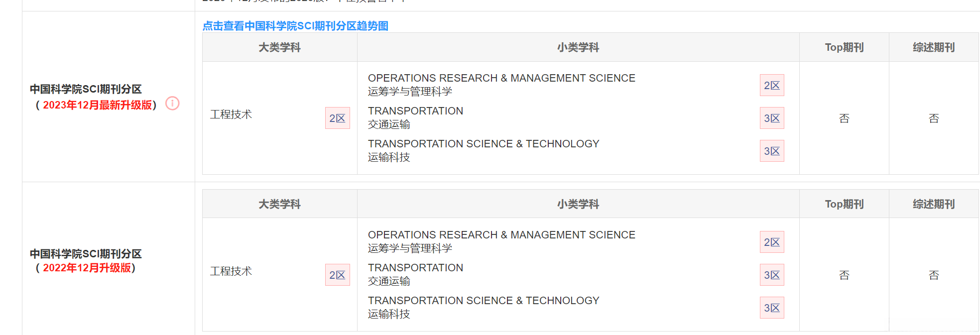Image resolution: width=980 pixels, height=335 pixels.
Task: Click the 3区 badge for 交通运输 in 2023 table
Action: pos(771,118)
